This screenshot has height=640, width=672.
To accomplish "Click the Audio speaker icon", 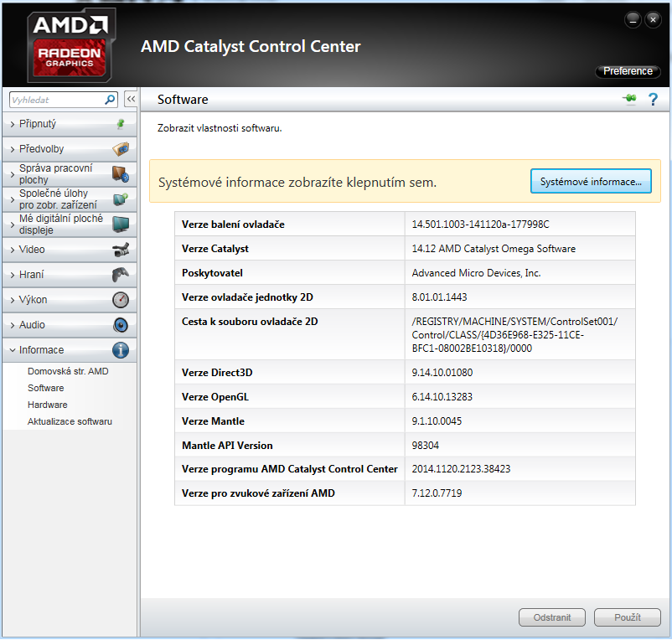I will [121, 325].
